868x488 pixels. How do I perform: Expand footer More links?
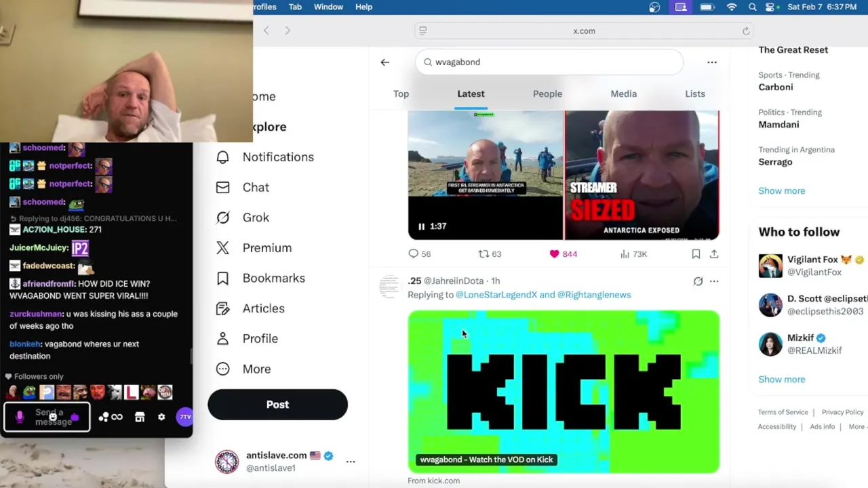[858, 427]
